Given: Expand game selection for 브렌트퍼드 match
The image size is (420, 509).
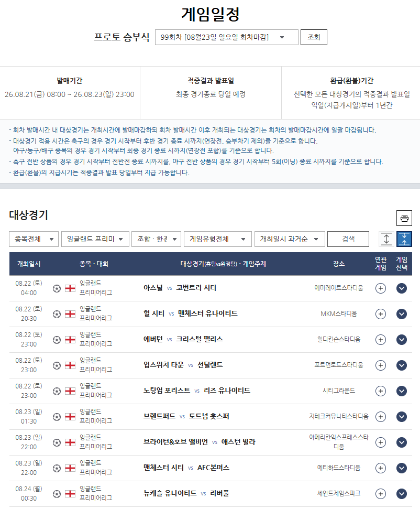Looking at the screenshot, I should [402, 417].
